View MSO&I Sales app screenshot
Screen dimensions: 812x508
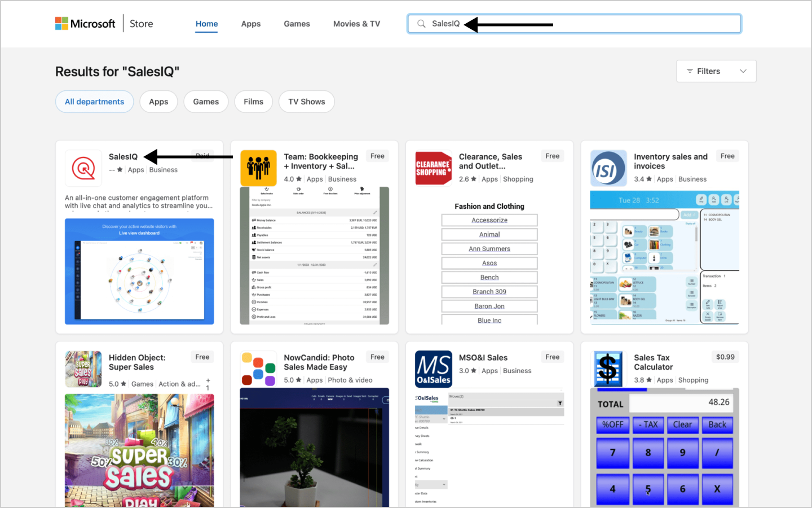489,447
